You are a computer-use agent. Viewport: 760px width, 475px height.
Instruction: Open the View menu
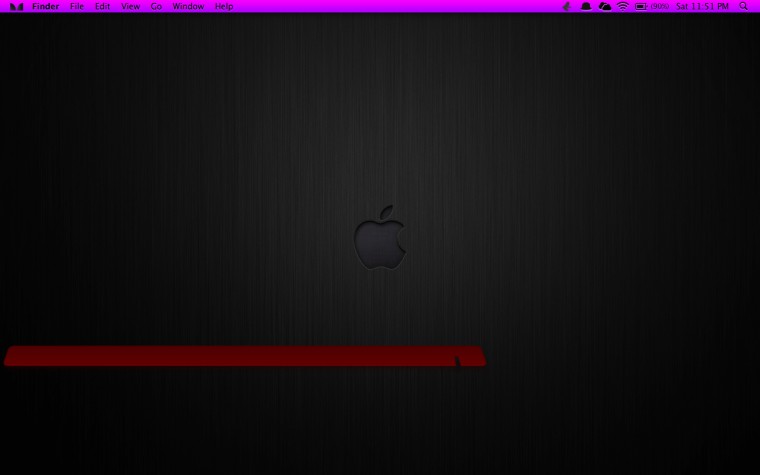pos(130,6)
